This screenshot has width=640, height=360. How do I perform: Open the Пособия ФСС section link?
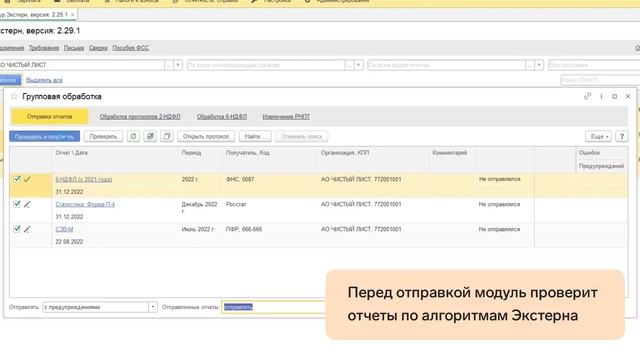131,48
